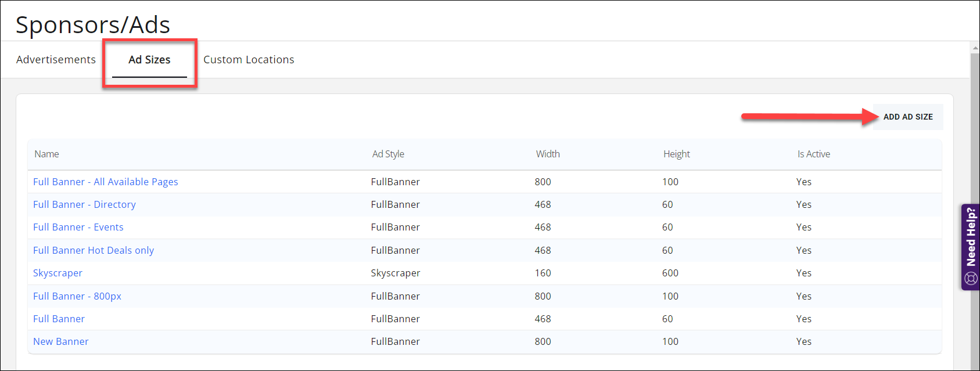Image resolution: width=980 pixels, height=371 pixels.
Task: Click the Height column header
Action: pyautogui.click(x=677, y=154)
